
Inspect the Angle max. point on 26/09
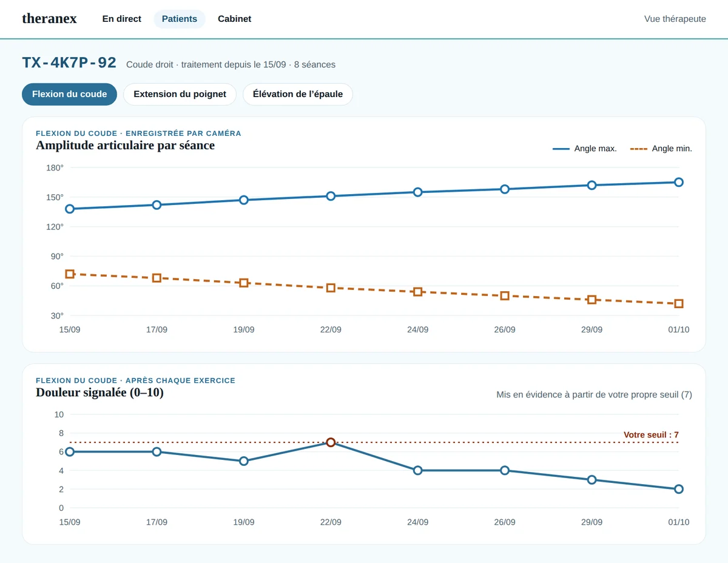pyautogui.click(x=505, y=189)
